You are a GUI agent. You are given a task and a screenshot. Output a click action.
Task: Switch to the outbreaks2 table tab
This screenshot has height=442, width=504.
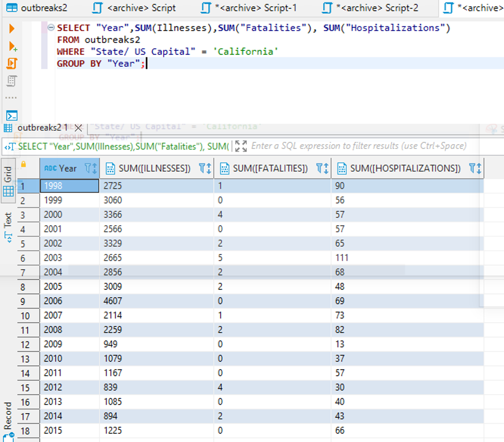(36, 8)
